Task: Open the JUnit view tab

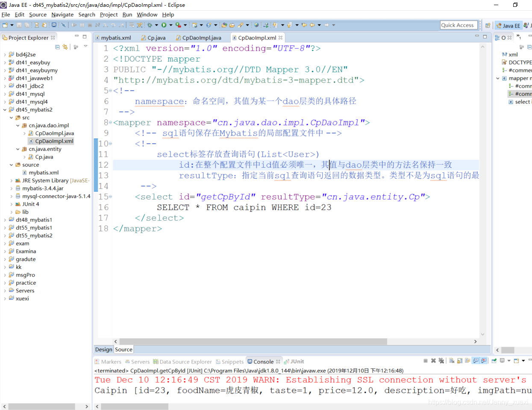Action: point(294,362)
